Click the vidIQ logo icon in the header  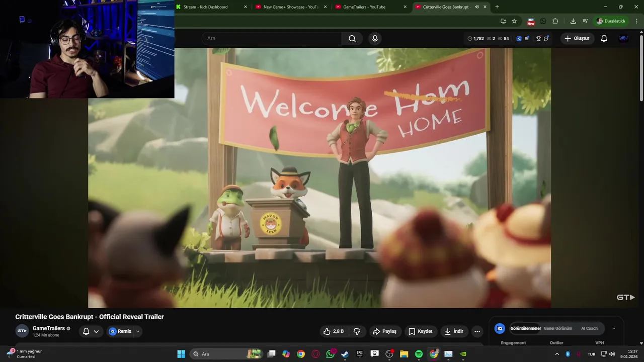[519, 38]
